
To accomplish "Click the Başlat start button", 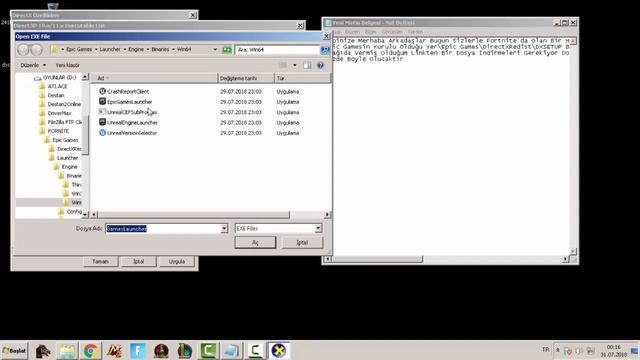I will point(14,351).
